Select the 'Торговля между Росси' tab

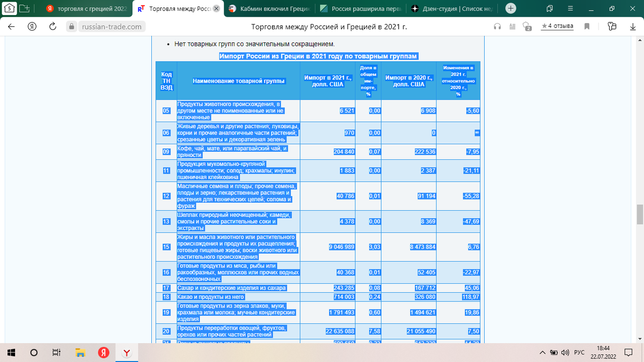tap(173, 9)
